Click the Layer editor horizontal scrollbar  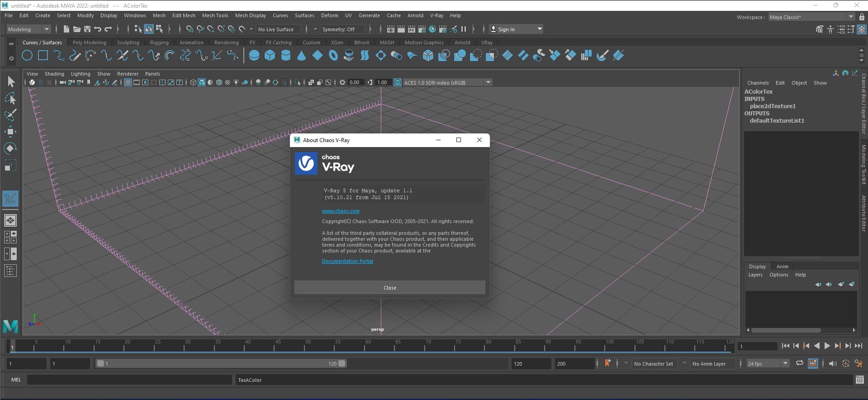point(786,330)
